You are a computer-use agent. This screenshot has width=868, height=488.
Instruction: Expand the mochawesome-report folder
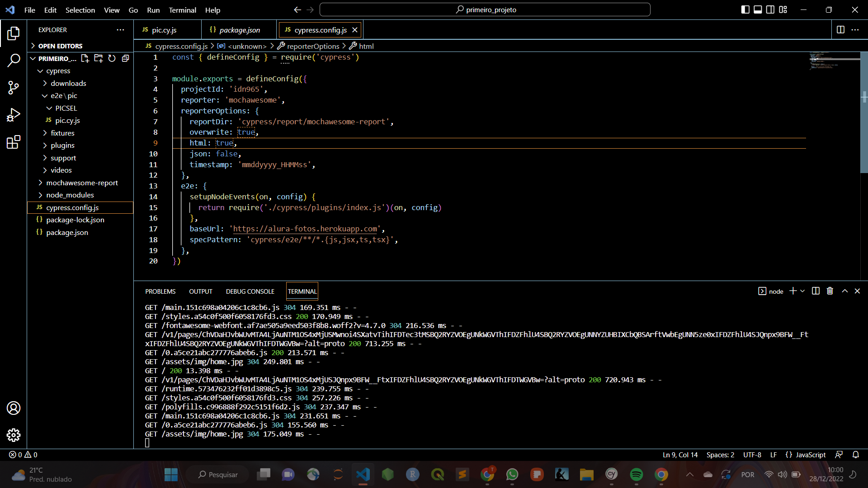[82, 183]
